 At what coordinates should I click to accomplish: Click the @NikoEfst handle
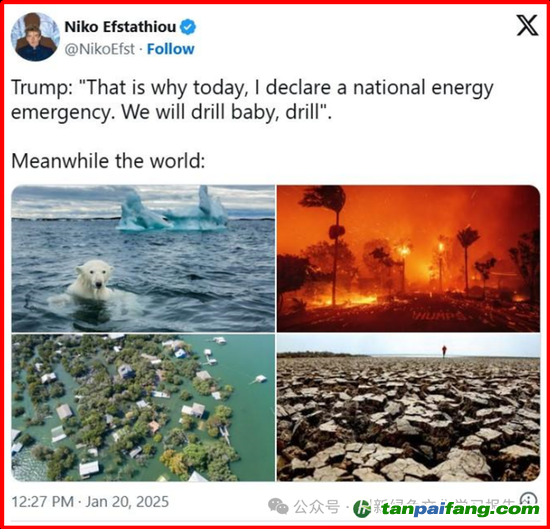tap(100, 49)
